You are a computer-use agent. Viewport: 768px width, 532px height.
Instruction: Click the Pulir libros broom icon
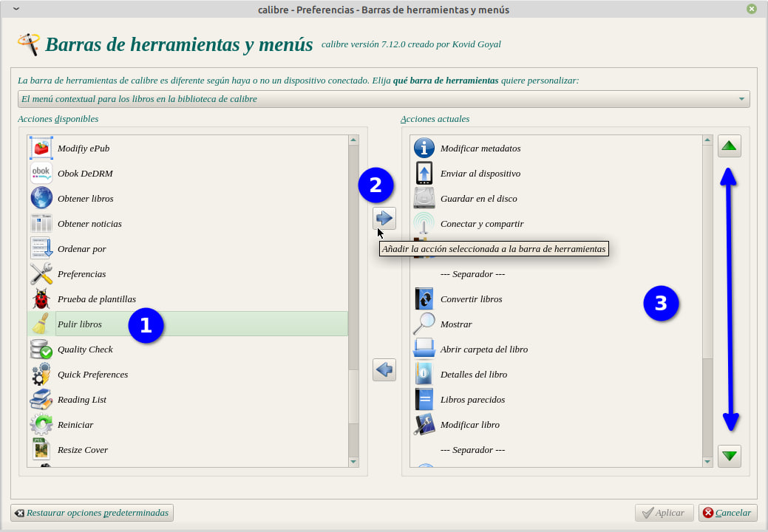[x=41, y=324]
